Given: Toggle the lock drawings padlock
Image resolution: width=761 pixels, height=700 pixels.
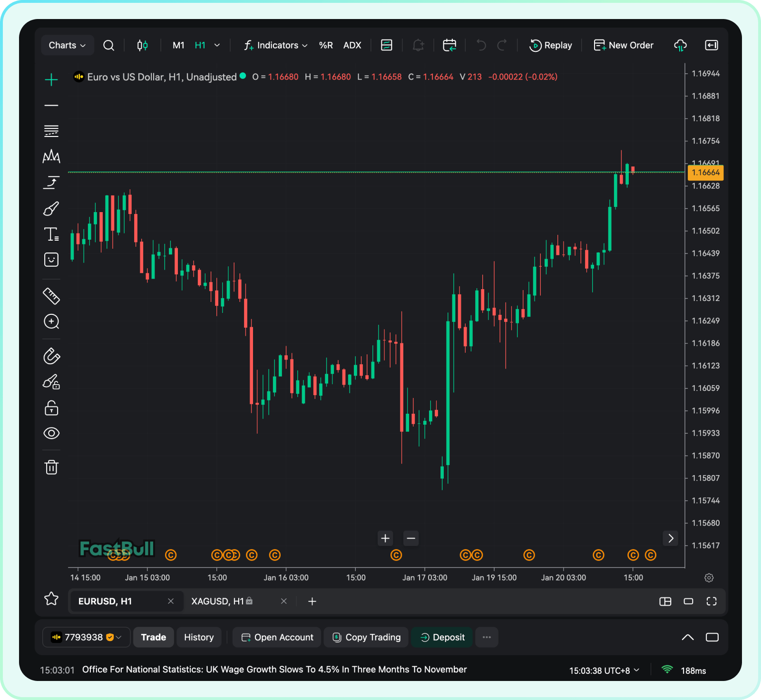Looking at the screenshot, I should (51, 408).
